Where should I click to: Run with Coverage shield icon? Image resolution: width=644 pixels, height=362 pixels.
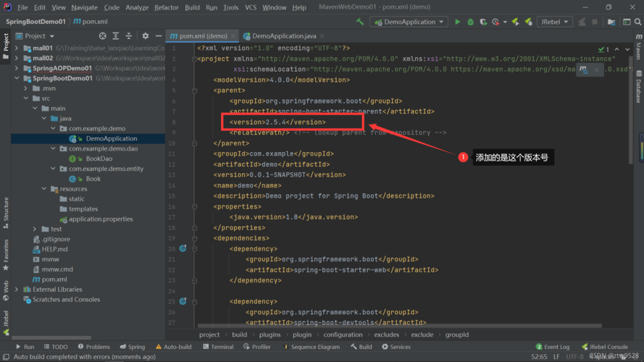point(483,22)
